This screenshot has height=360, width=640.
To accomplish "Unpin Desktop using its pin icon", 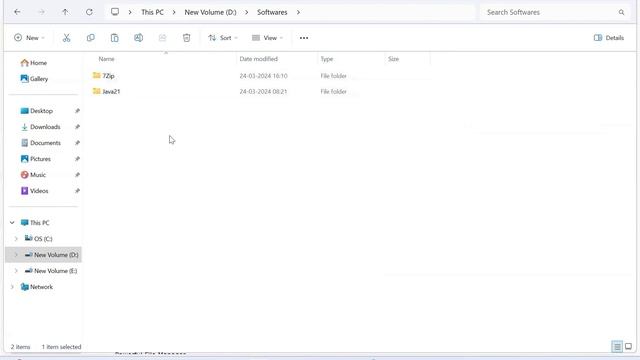I will pos(77,111).
